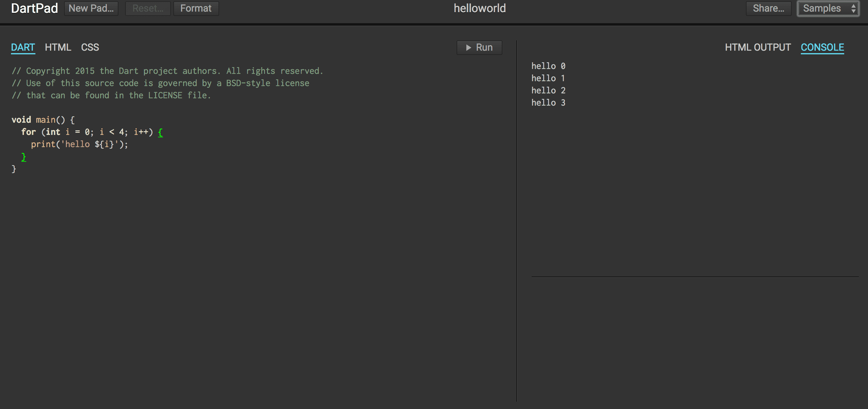Switch to the CSS editor tab

(90, 47)
